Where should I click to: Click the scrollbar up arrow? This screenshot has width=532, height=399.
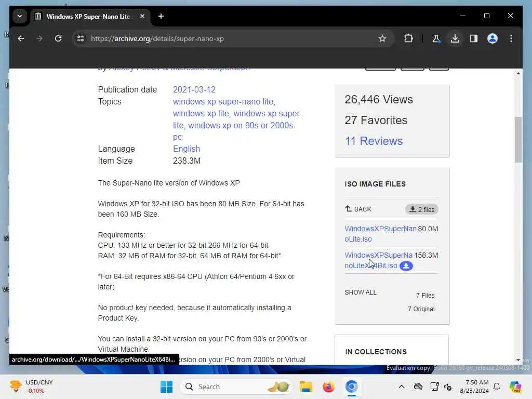[x=518, y=74]
